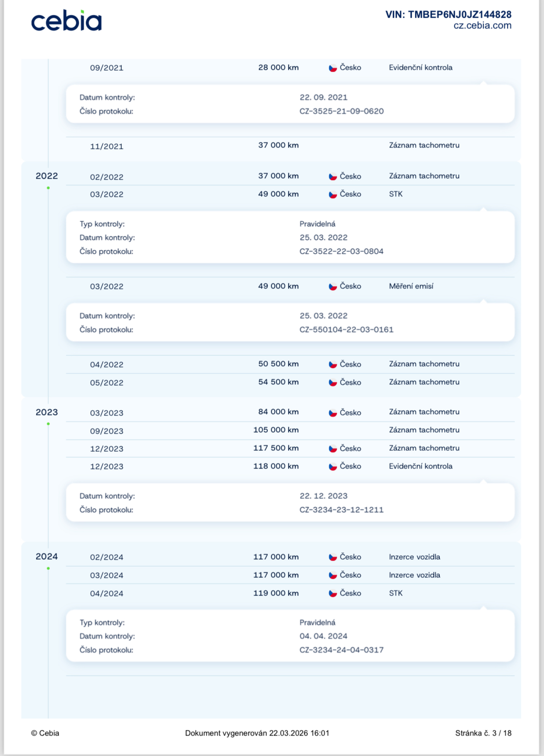Viewport: 544px width, 756px height.
Task: Click protocol number CZ-3525-21-09-0620
Action: 341,111
